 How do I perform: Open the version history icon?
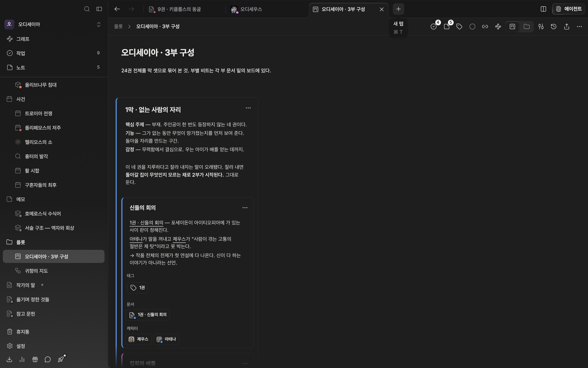click(554, 27)
